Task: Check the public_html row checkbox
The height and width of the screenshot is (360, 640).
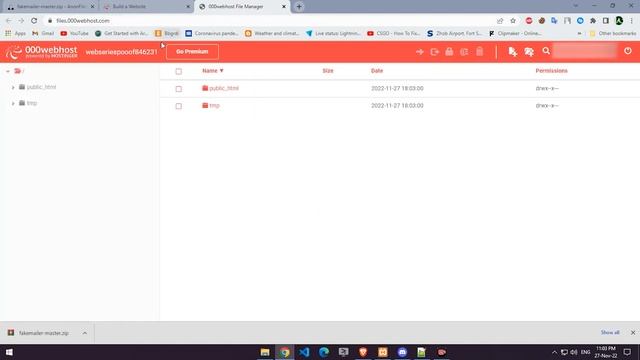Action: [178, 89]
